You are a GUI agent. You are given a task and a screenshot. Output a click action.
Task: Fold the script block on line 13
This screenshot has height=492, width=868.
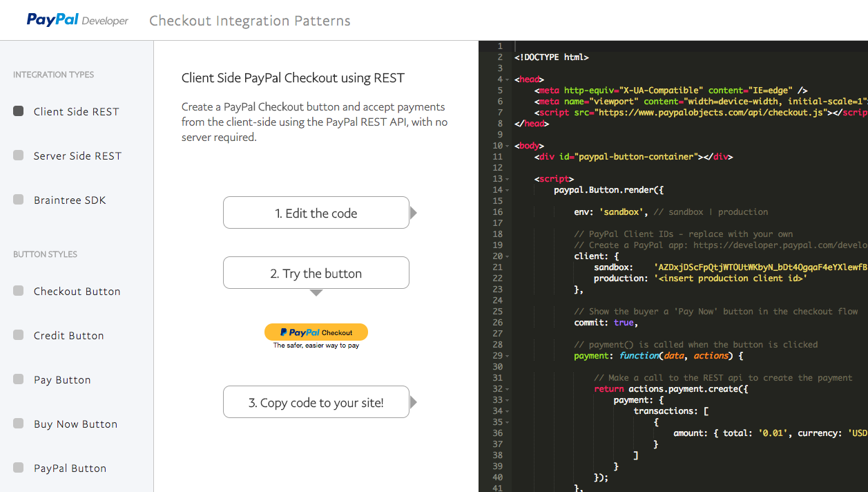pyautogui.click(x=507, y=179)
